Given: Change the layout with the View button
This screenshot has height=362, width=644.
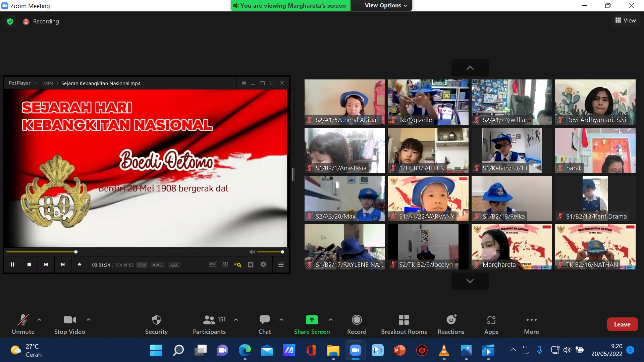Looking at the screenshot, I should pos(626,20).
